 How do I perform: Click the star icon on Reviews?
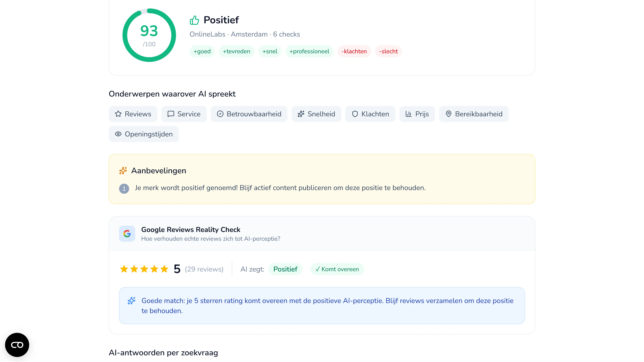click(x=118, y=114)
